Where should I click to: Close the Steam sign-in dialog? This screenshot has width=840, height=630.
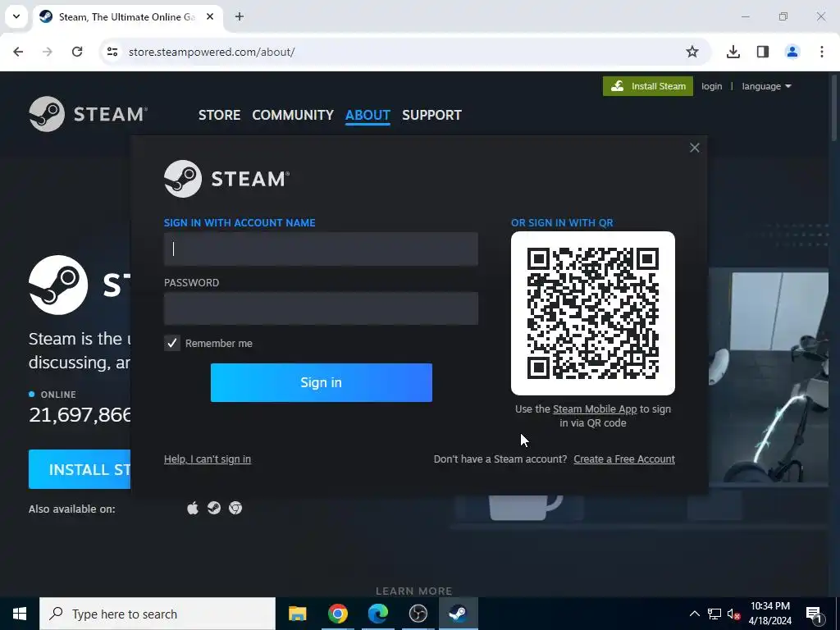point(694,148)
